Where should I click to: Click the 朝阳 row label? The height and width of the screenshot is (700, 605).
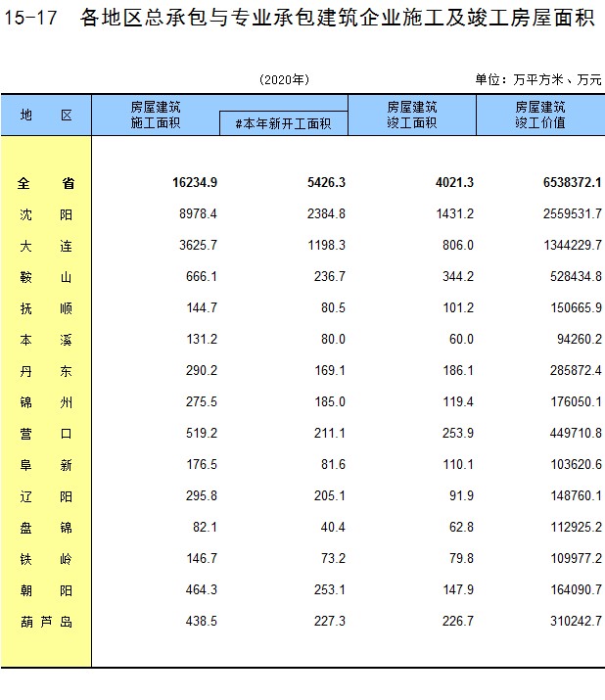(46, 590)
